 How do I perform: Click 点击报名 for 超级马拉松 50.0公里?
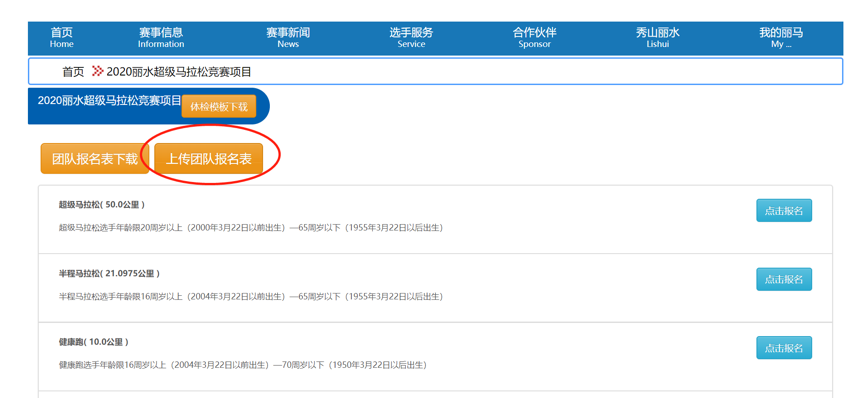coord(783,210)
